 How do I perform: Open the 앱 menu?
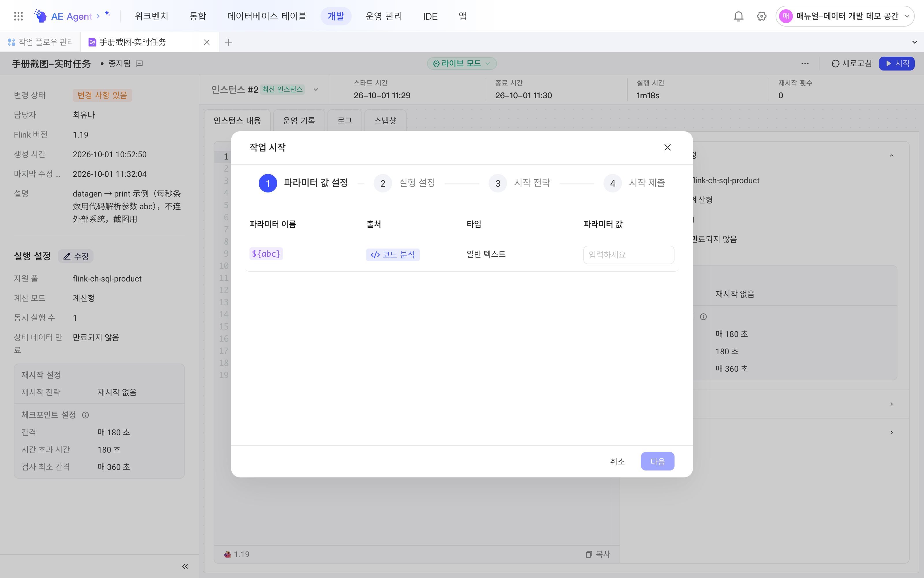pos(462,16)
